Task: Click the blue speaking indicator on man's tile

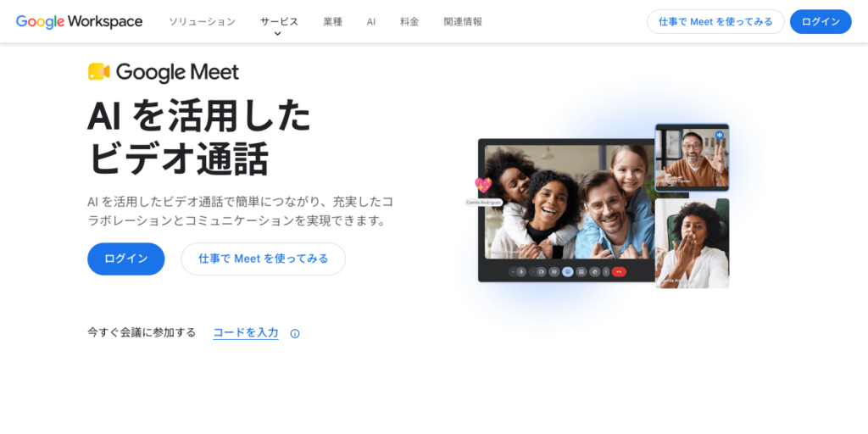Action: (720, 135)
